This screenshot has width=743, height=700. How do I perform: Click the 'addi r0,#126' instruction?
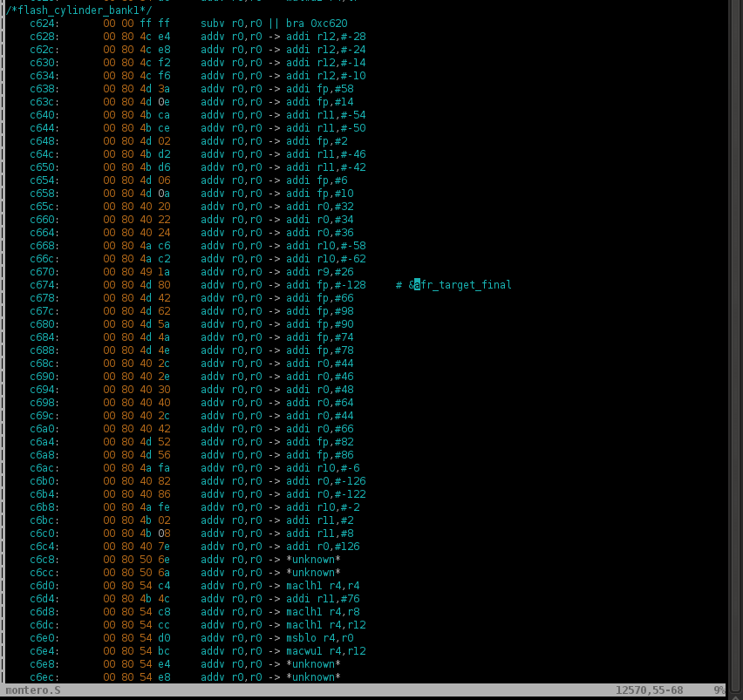pos(323,547)
